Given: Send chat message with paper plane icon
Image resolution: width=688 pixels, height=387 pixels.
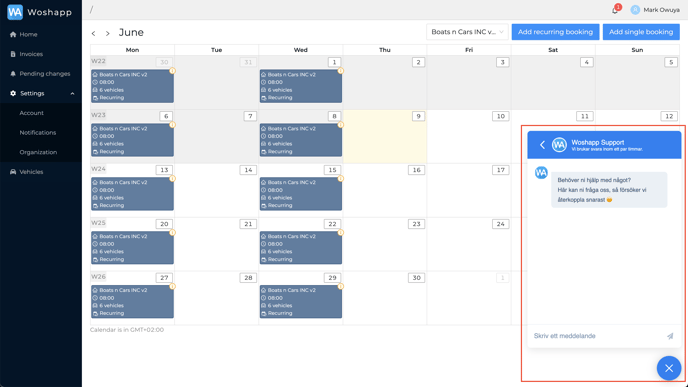Looking at the screenshot, I should (x=670, y=336).
